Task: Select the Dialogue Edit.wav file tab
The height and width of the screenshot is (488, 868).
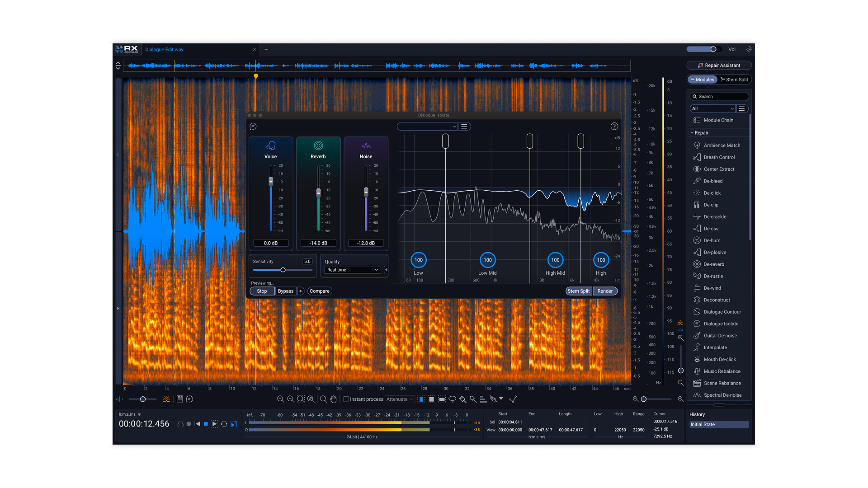Action: point(164,50)
